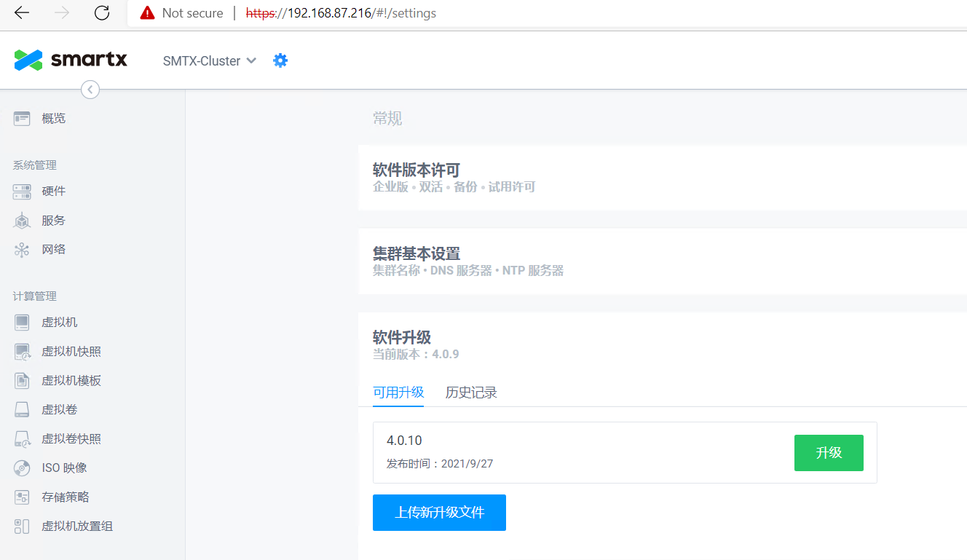Collapse the left sidebar with the arrow

(90, 89)
